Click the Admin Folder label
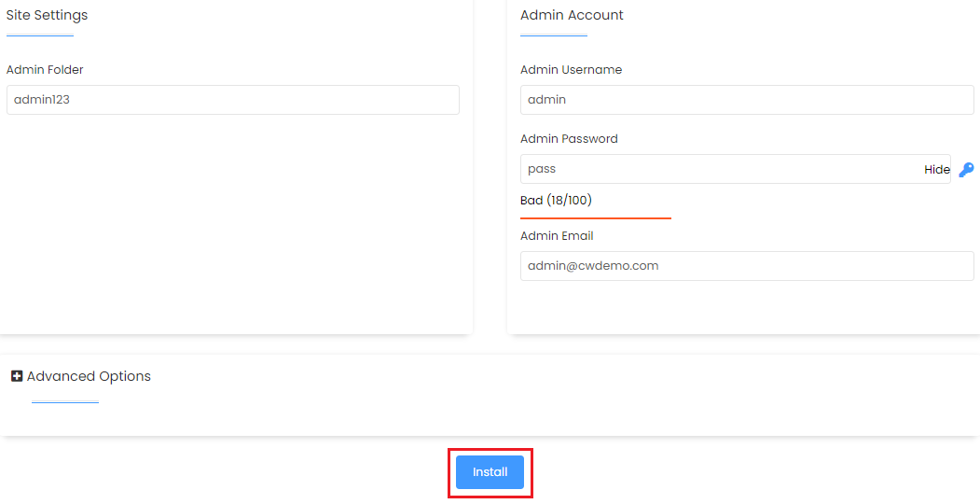Image resolution: width=980 pixels, height=504 pixels. pyautogui.click(x=45, y=69)
